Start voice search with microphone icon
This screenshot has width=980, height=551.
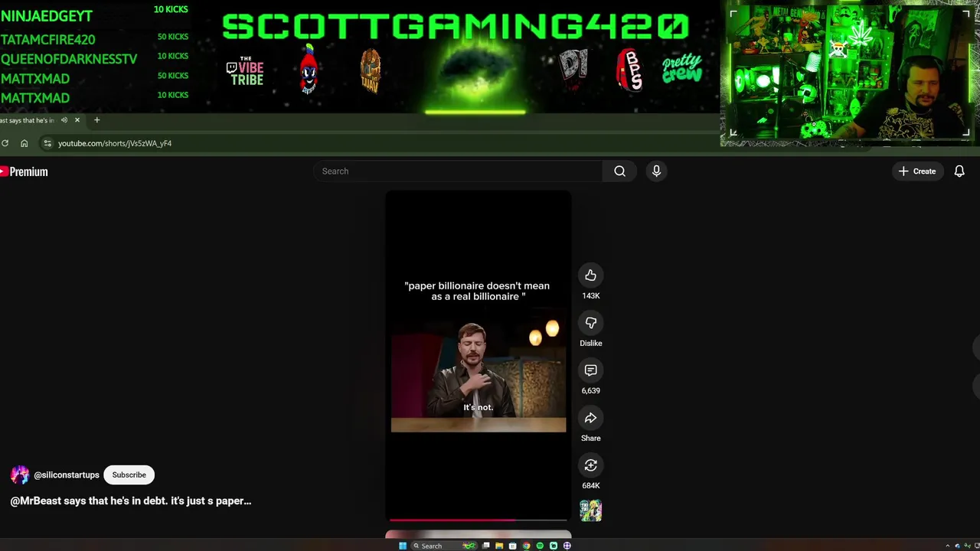[656, 171]
